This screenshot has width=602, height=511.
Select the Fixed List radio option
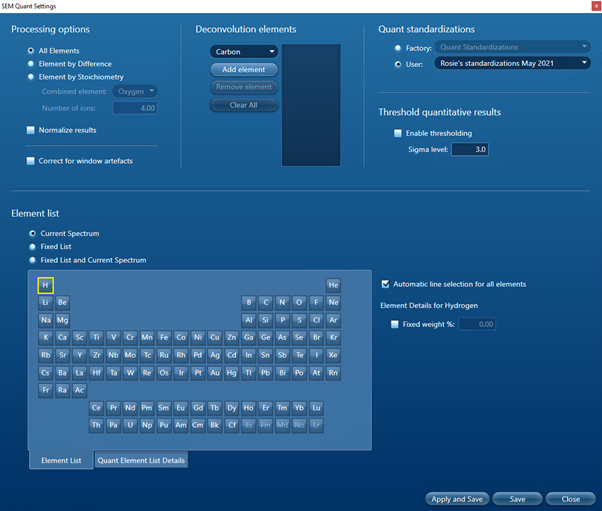[31, 247]
